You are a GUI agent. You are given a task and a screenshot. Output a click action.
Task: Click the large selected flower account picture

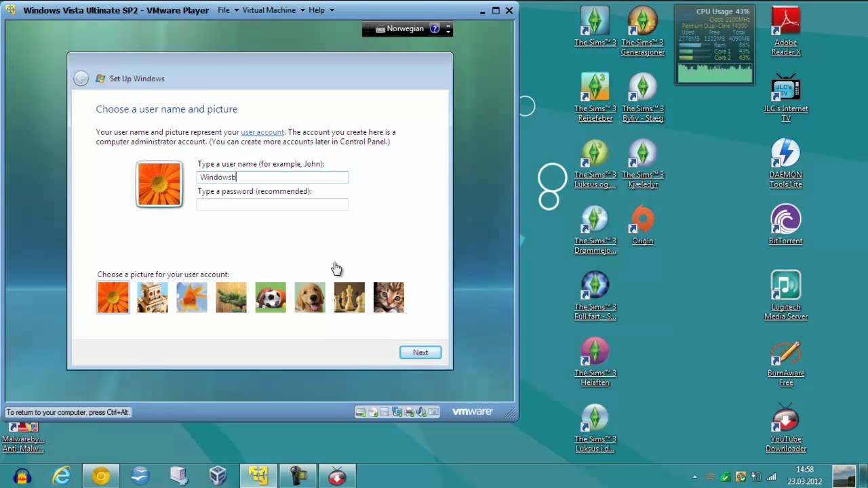[x=159, y=184]
